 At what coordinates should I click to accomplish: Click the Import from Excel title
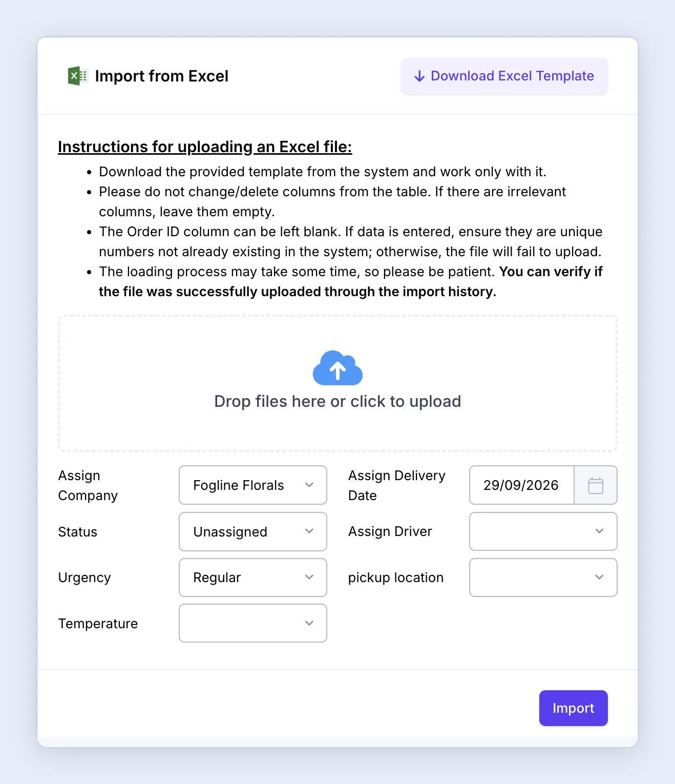tap(162, 76)
